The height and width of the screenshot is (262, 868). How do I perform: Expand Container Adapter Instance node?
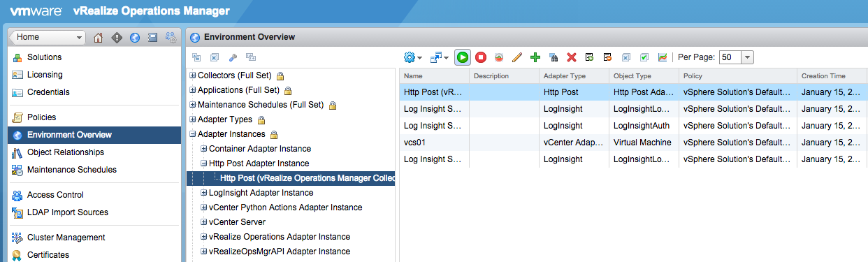[204, 149]
